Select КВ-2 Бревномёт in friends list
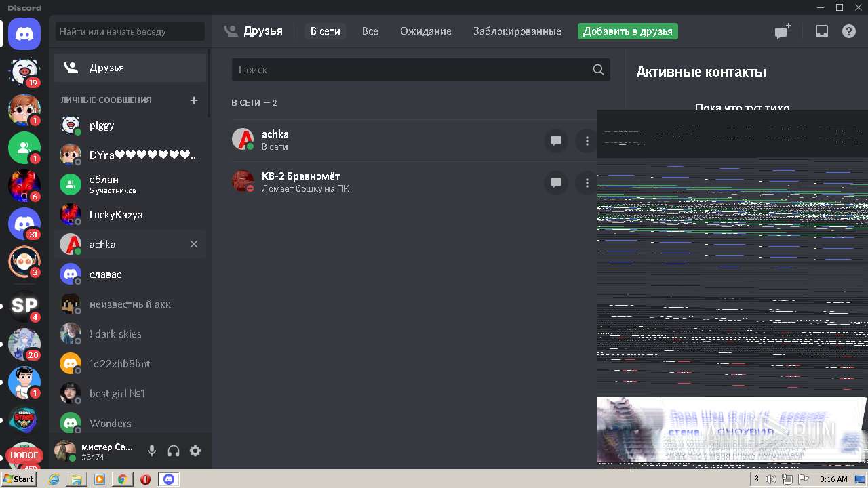The image size is (868, 488). (414, 182)
